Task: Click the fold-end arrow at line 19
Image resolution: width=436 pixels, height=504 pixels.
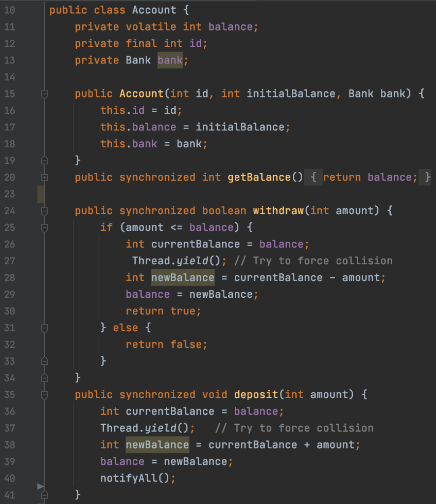Action: pyautogui.click(x=44, y=160)
